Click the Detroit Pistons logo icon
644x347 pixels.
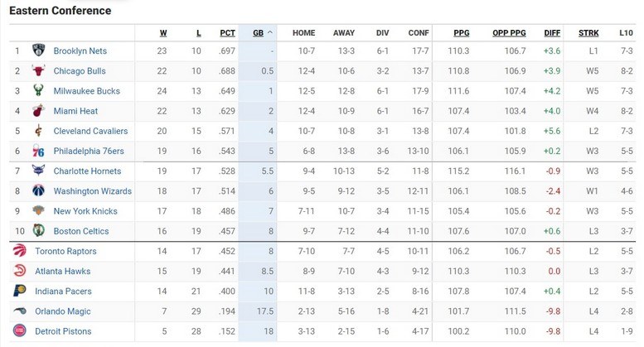pos(19,331)
